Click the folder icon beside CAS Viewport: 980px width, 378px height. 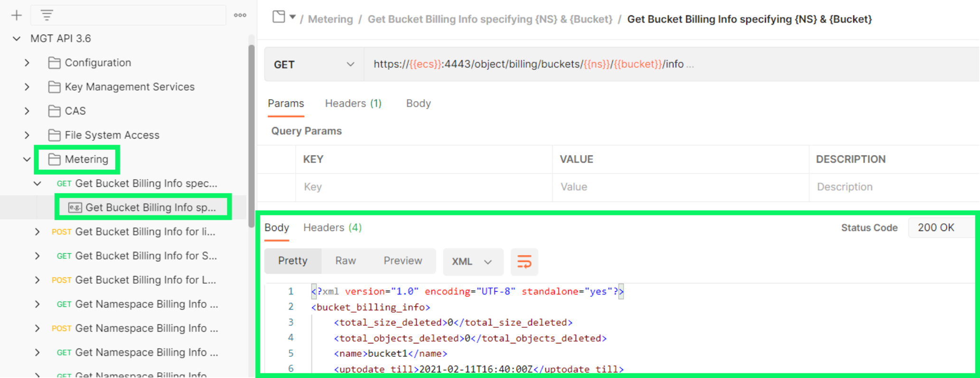pos(55,111)
